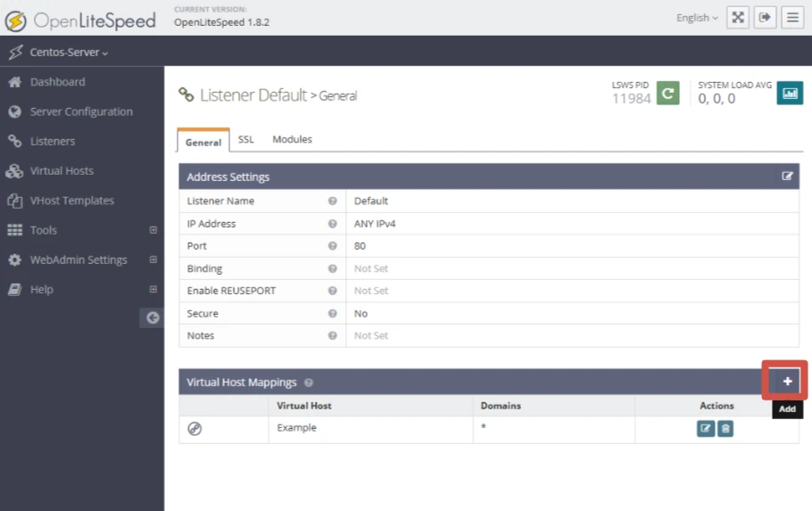Open the hamburger menu icon
This screenshot has height=511, width=812.
coord(792,18)
